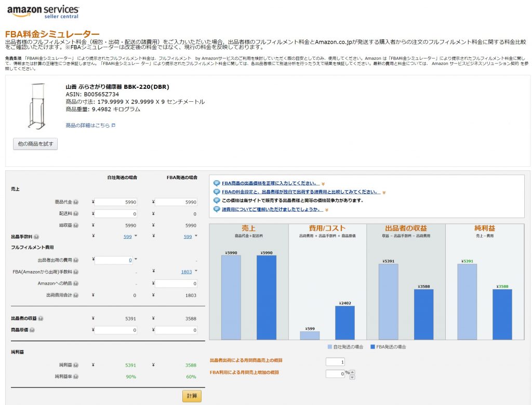Focus the Amazonへの納品 cost input field

pos(176,283)
